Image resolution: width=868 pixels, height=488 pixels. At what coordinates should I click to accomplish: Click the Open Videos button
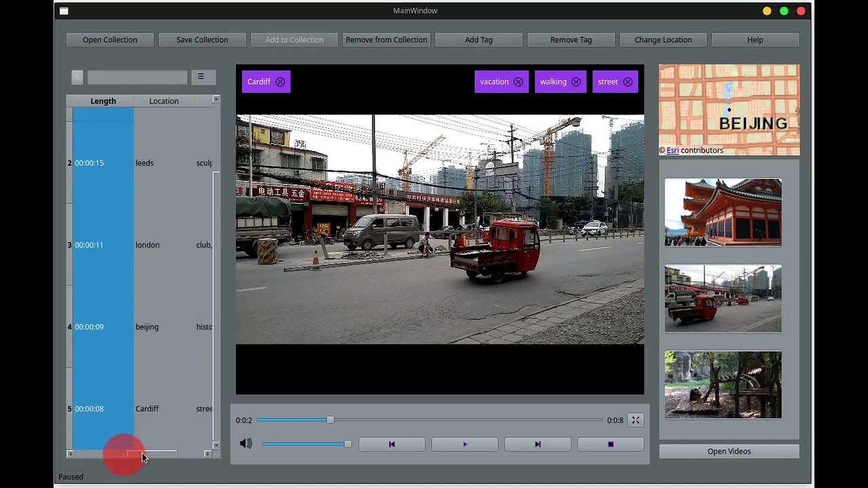pyautogui.click(x=729, y=451)
